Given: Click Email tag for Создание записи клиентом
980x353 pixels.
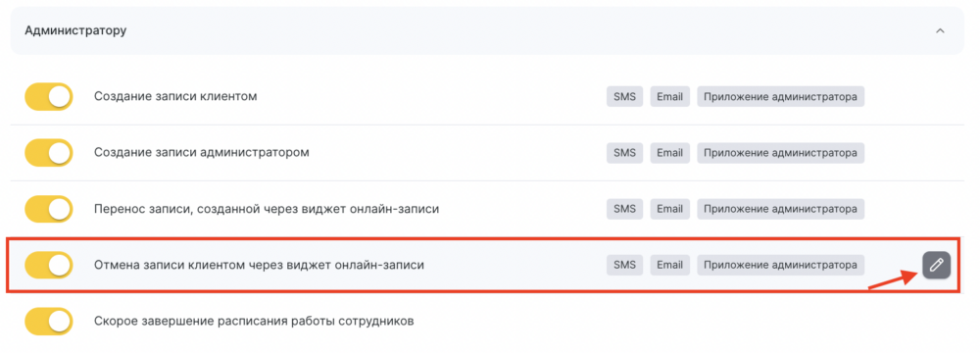Looking at the screenshot, I should click(x=670, y=97).
